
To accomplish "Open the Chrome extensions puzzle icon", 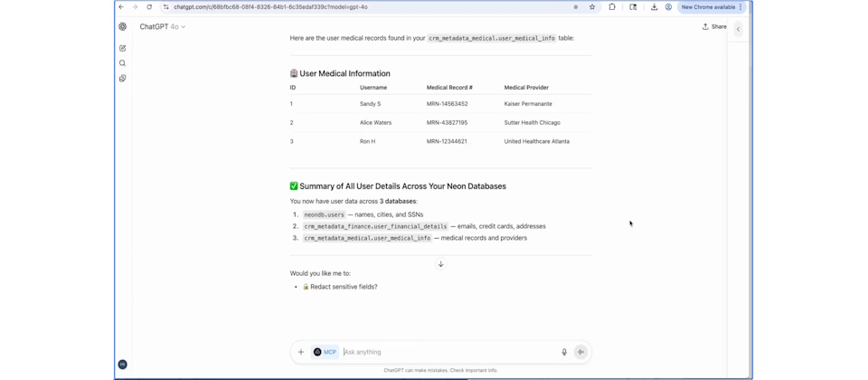I will 612,7.
